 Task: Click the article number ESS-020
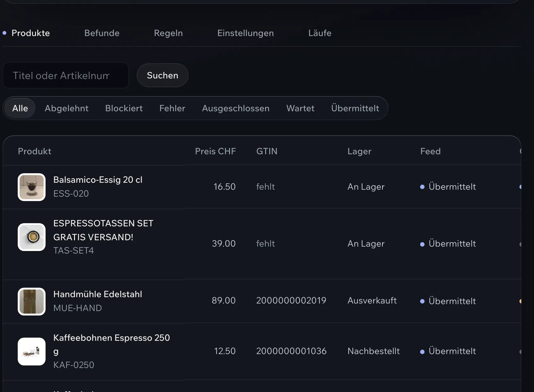71,193
